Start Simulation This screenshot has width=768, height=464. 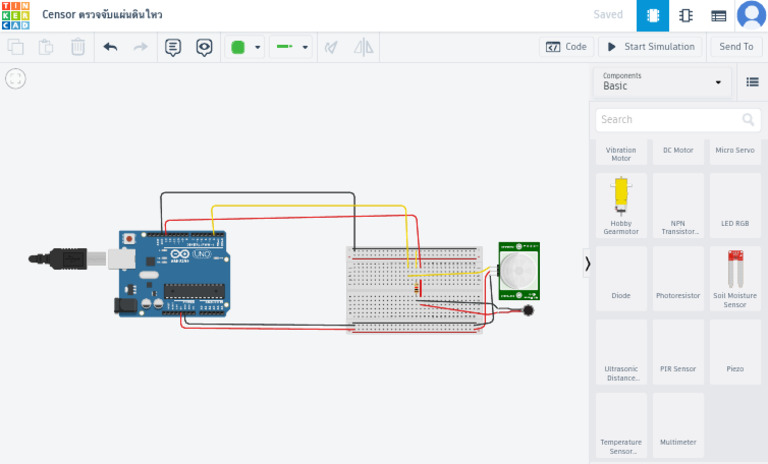tap(651, 47)
